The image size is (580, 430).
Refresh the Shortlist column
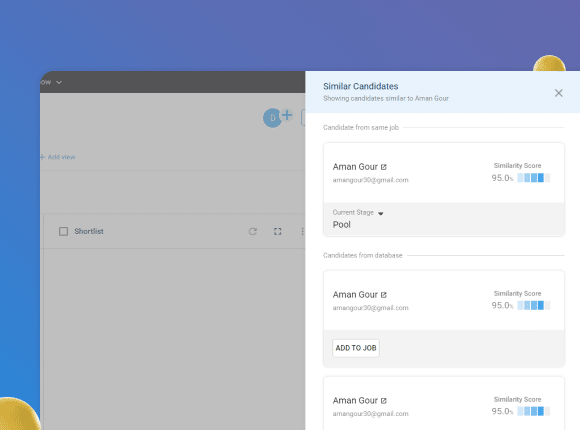253,232
